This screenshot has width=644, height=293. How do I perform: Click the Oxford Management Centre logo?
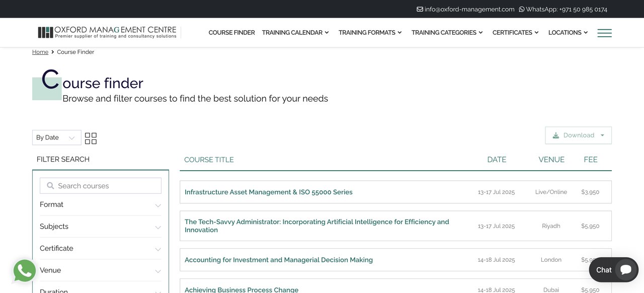pyautogui.click(x=107, y=32)
